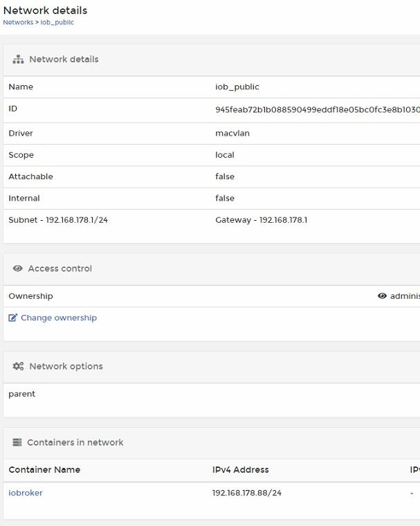Click the Change ownership link text
Image resolution: width=420 pixels, height=526 pixels.
click(59, 318)
